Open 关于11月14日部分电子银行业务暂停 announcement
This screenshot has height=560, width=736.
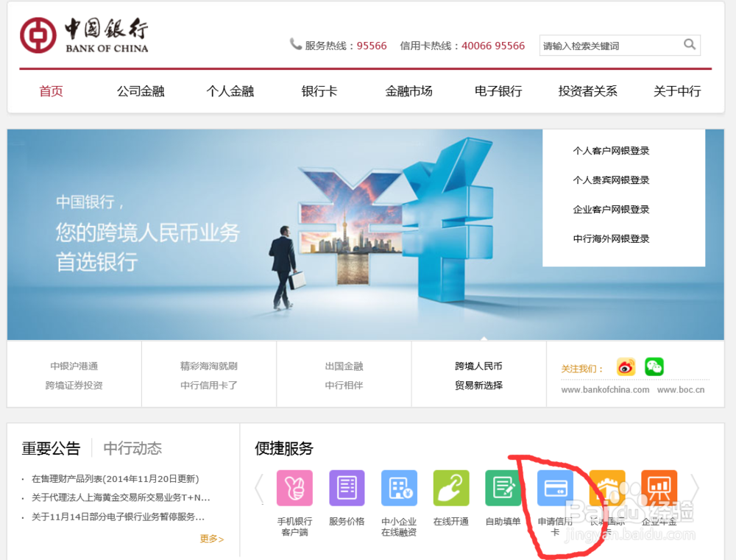pyautogui.click(x=118, y=517)
